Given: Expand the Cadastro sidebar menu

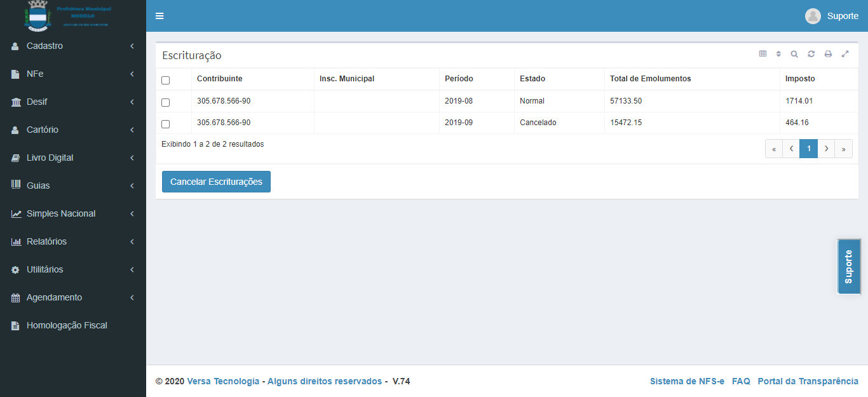Looking at the screenshot, I should coord(44,46).
